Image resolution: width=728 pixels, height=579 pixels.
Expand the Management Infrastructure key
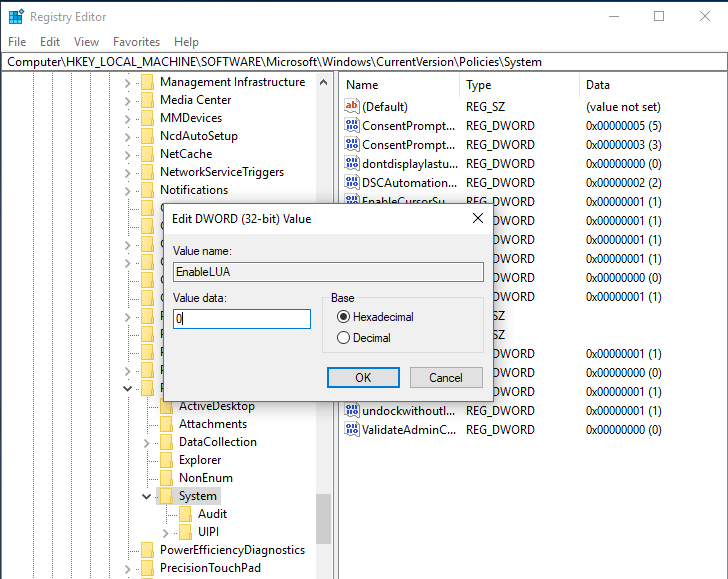coord(127,83)
